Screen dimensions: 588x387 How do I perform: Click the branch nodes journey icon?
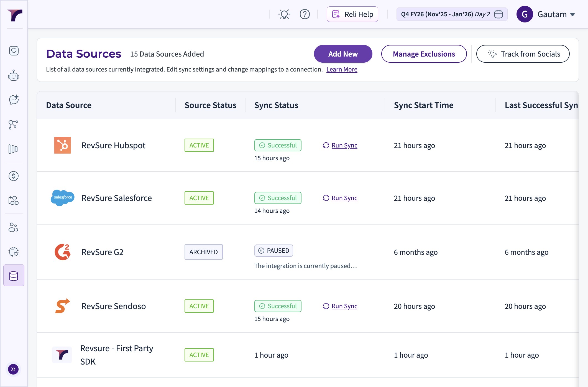coord(14,124)
